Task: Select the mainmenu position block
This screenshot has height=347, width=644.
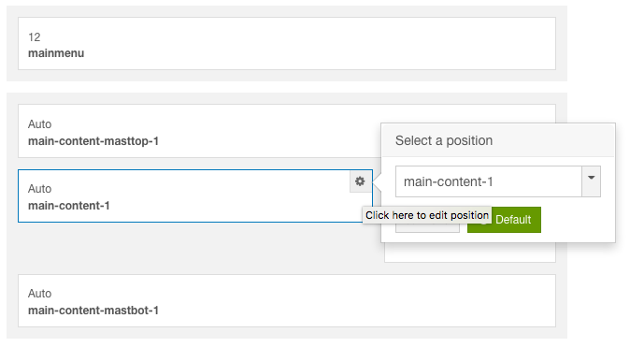Action: (x=287, y=43)
